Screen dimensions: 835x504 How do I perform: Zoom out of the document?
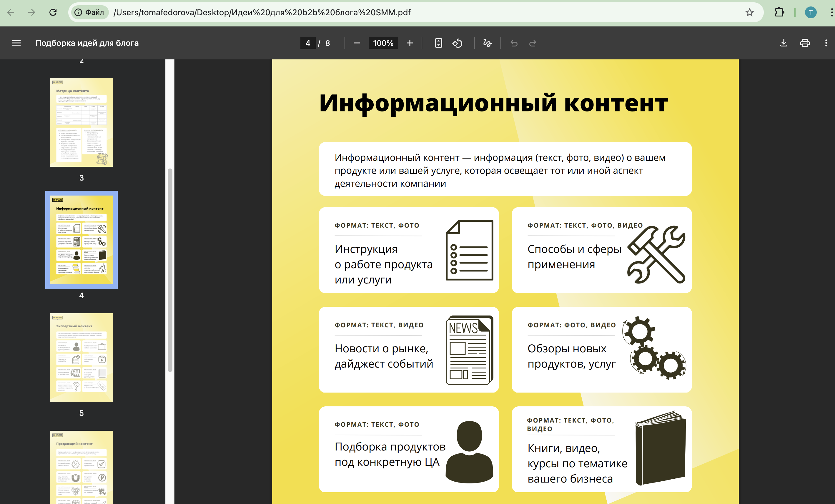[357, 43]
